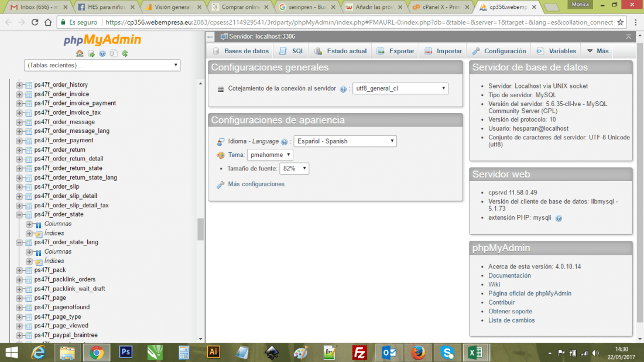Open the Variables tab

point(556,51)
